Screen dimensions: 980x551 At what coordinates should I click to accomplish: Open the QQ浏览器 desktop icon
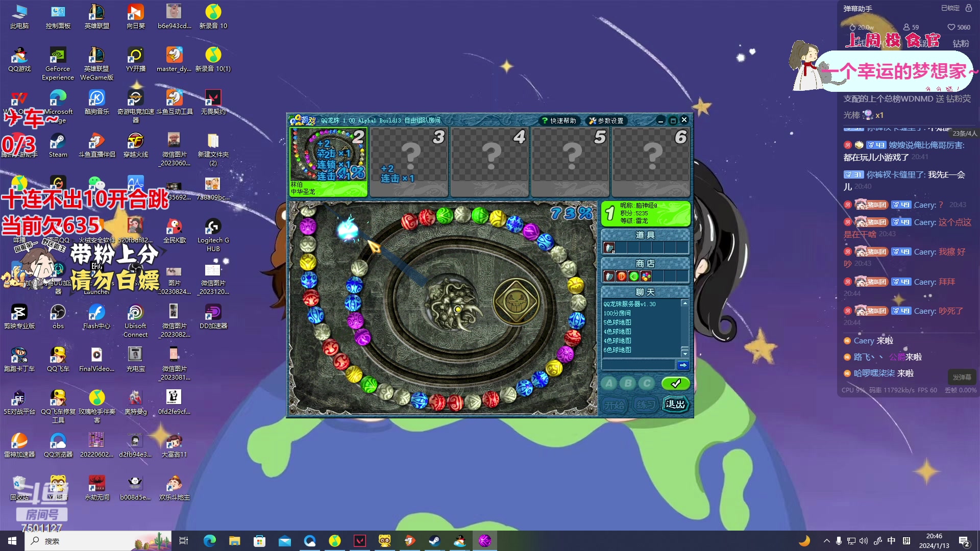coord(58,445)
